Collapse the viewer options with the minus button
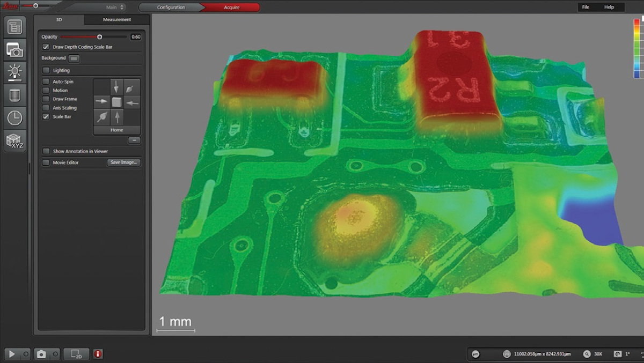644x363 pixels. [133, 140]
